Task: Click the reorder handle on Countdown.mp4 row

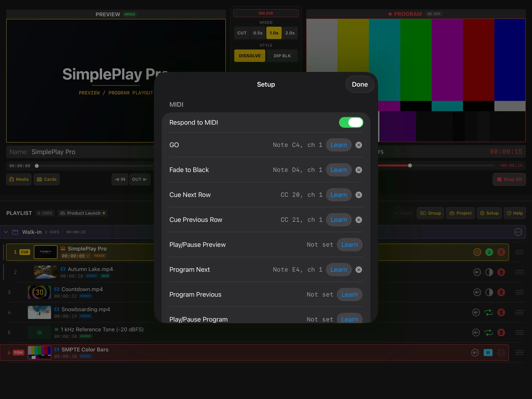Action: click(x=519, y=292)
